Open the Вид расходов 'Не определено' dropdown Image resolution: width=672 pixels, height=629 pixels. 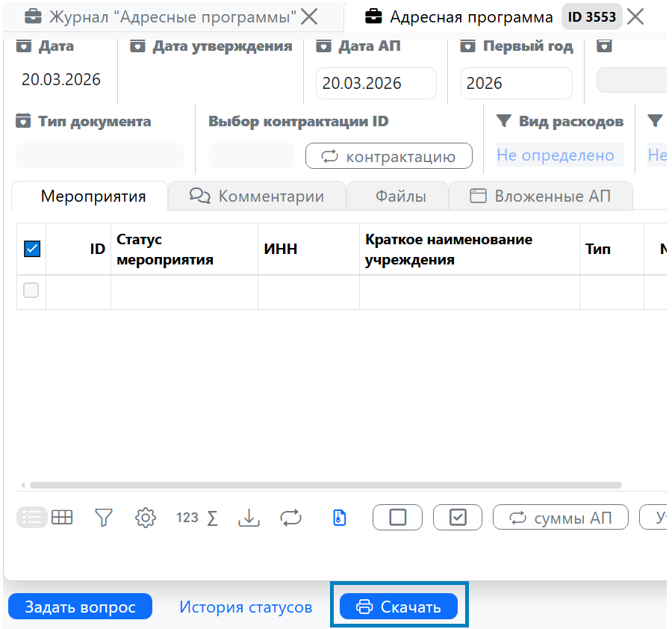coord(559,155)
